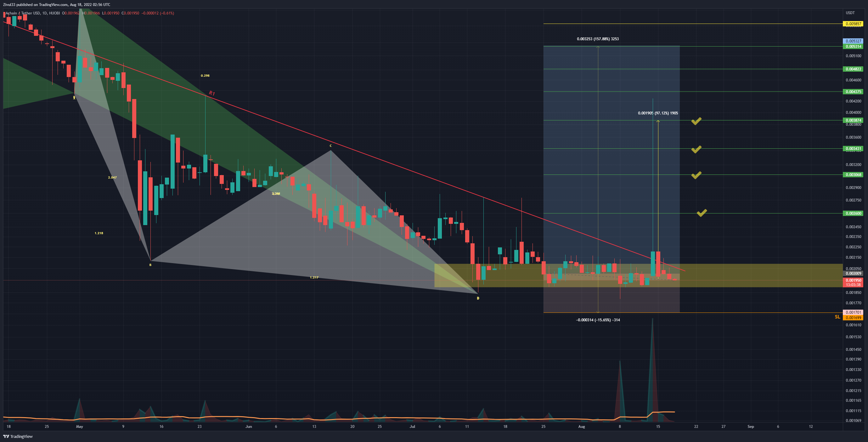Viewport: 868px width, 442px height.
Task: Click the '27' date on time axis
Action: (x=723, y=427)
